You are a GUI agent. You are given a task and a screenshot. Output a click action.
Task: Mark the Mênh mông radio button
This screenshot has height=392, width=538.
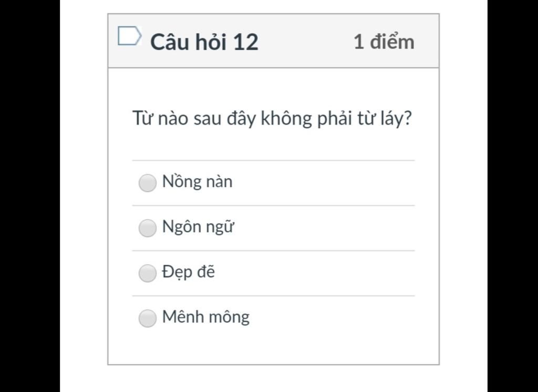[x=148, y=318]
